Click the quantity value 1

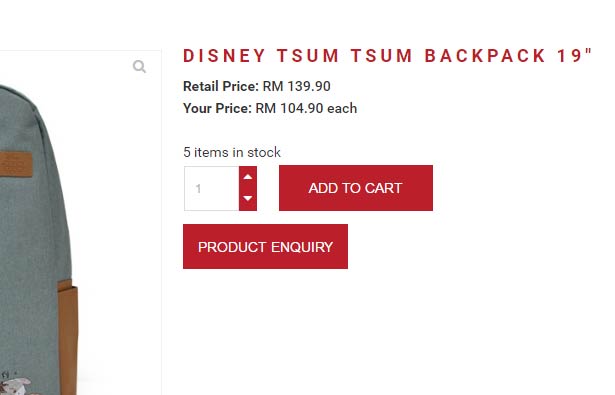coord(198,189)
